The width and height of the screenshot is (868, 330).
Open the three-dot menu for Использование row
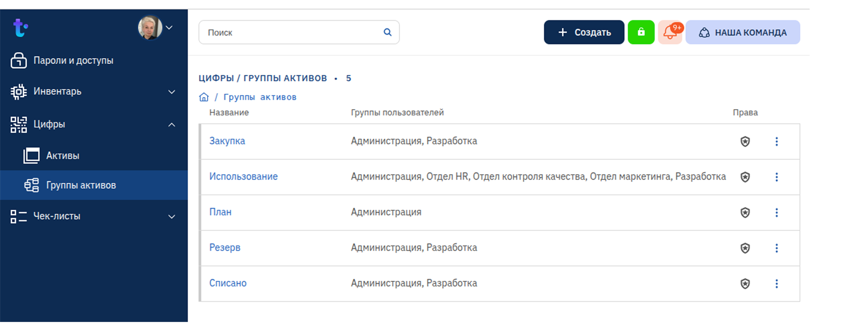click(x=776, y=177)
